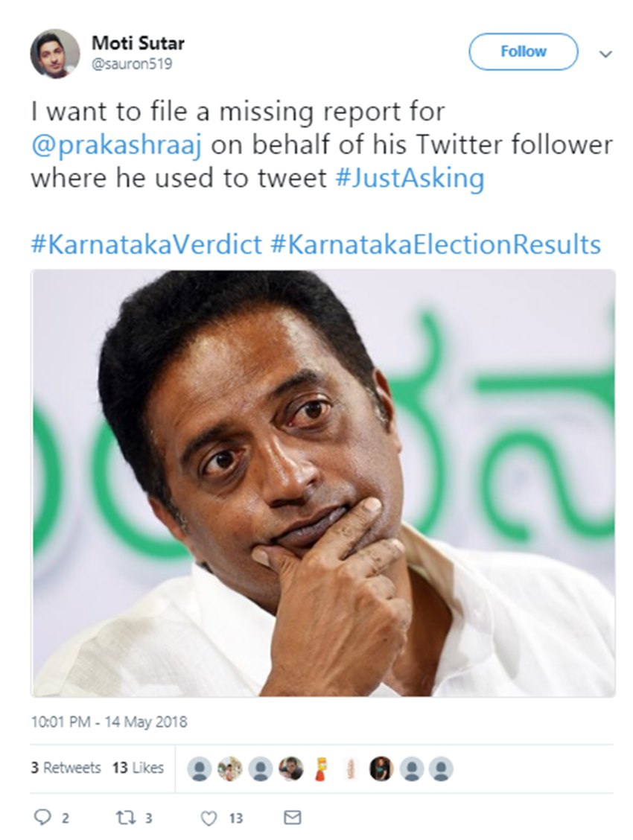Image resolution: width=633 pixels, height=840 pixels.
Task: Click the @sauron519 handle
Action: (132, 64)
